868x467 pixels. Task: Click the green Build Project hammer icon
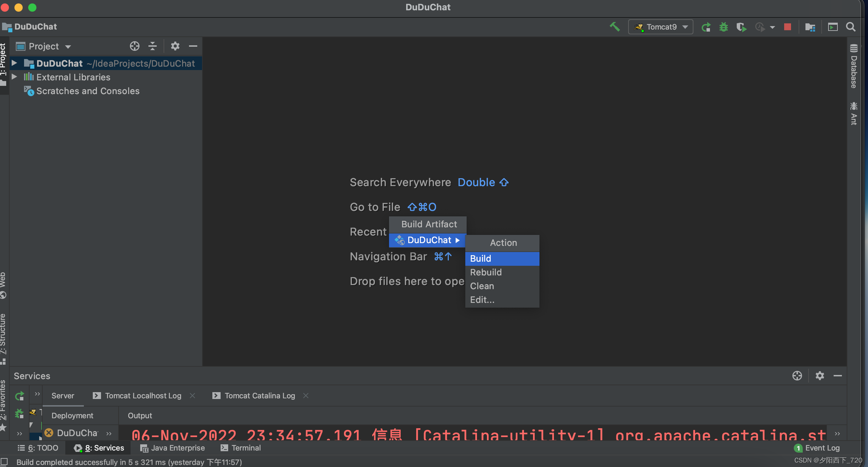615,27
